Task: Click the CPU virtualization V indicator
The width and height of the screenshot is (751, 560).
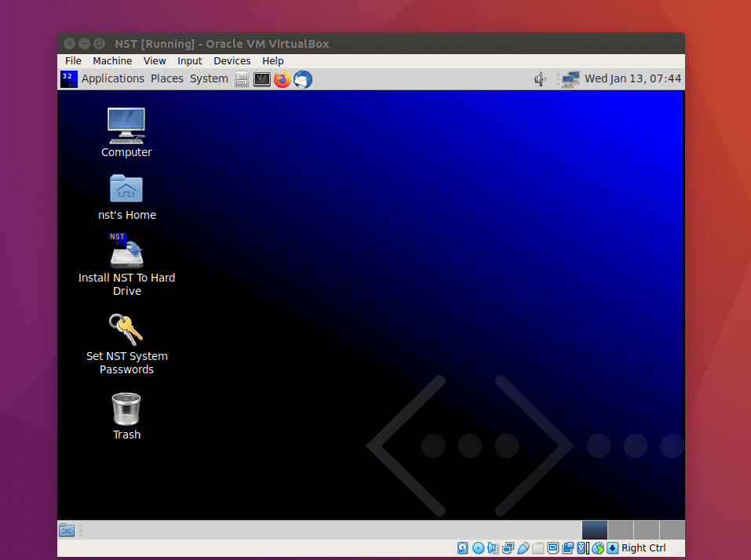Action: (583, 548)
